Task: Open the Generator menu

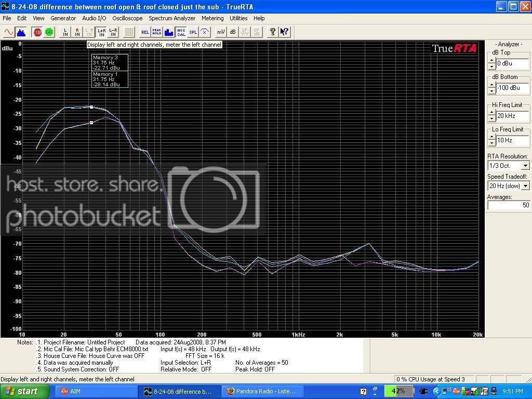Action: (63, 18)
